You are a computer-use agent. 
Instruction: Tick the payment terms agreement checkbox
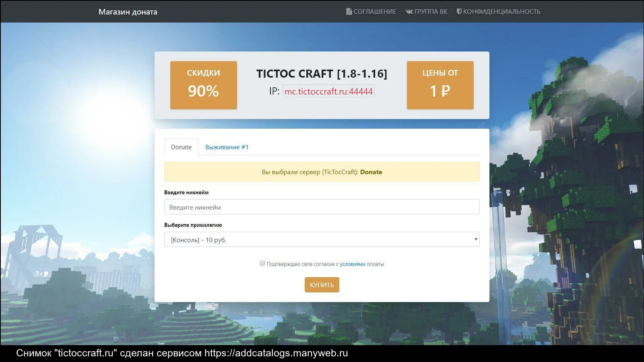pos(262,263)
